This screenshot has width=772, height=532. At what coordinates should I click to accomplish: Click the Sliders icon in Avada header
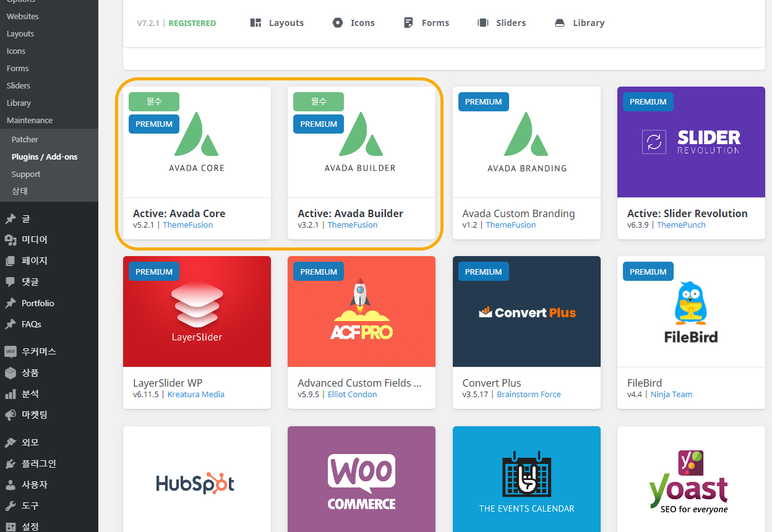483,23
